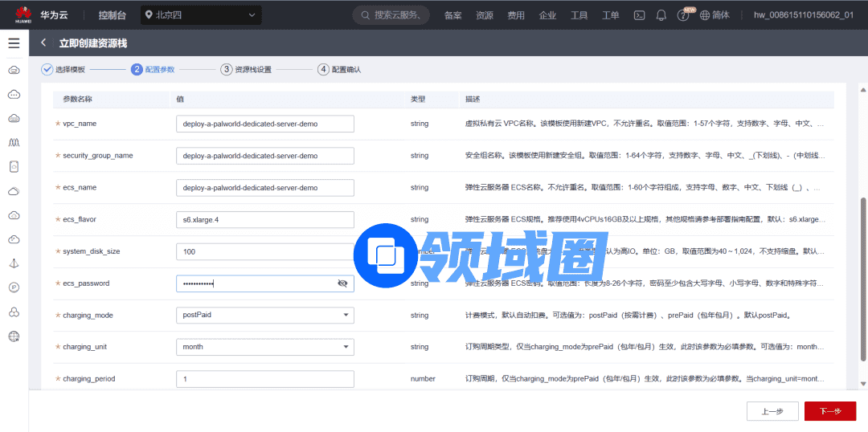Expand the charging_mode dropdown
Screen dimensions: 868x432
coord(264,316)
